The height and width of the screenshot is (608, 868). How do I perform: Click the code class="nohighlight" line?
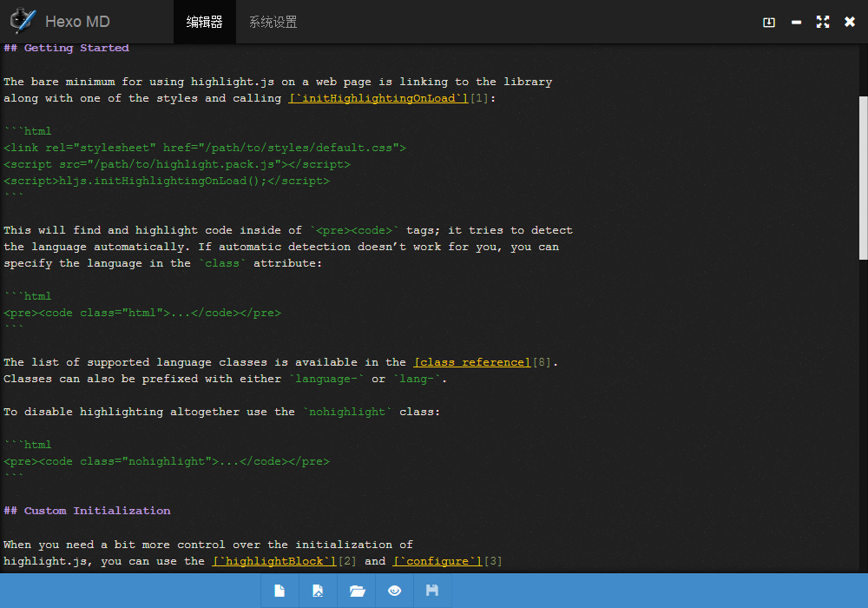(167, 461)
